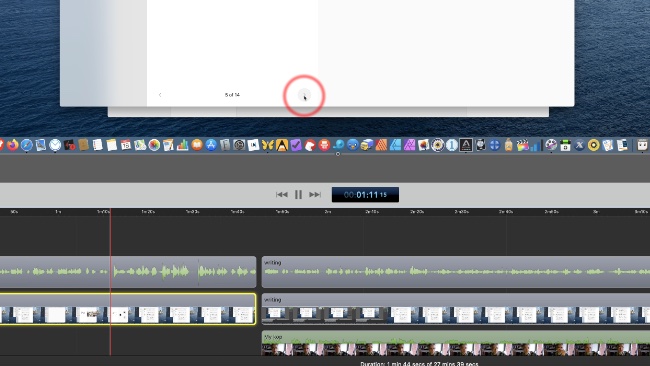Click the Transmit yellow truck icon
This screenshot has height=366, width=650.
(x=366, y=145)
